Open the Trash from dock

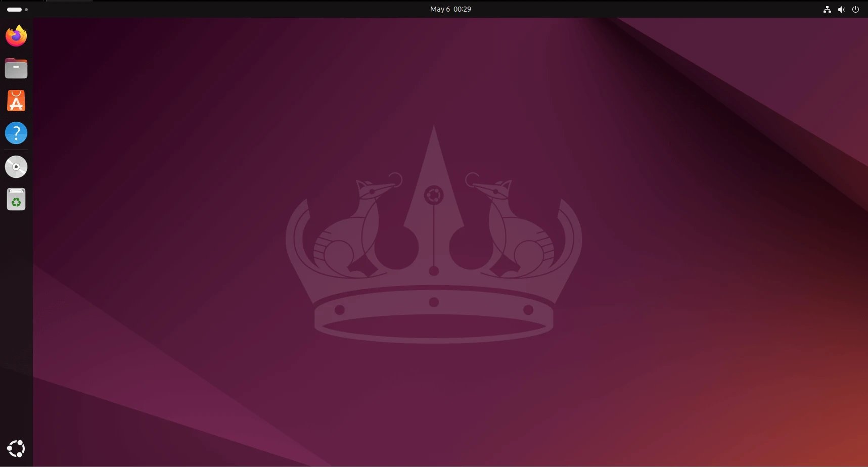(x=16, y=199)
